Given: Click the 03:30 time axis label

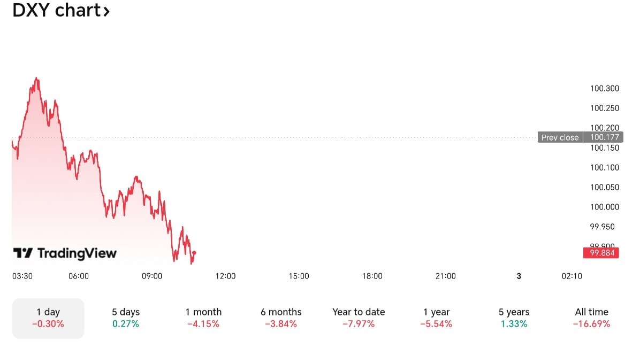Looking at the screenshot, I should coord(22,276).
